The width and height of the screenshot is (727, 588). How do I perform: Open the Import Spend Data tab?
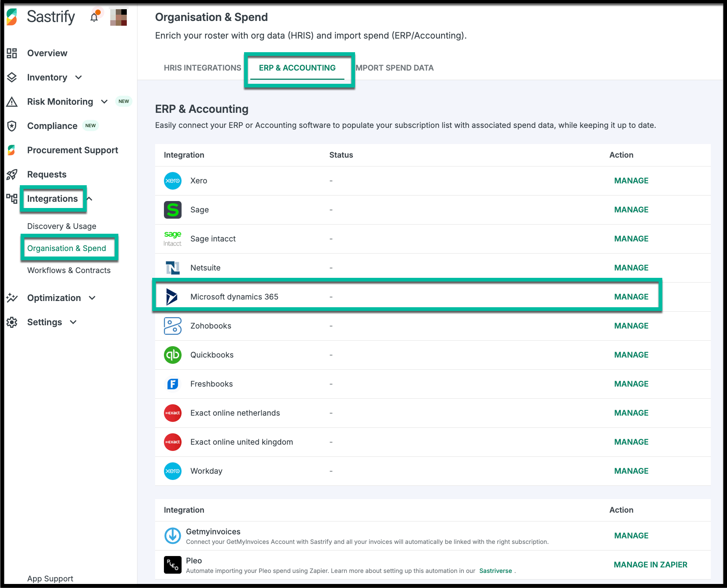point(395,68)
